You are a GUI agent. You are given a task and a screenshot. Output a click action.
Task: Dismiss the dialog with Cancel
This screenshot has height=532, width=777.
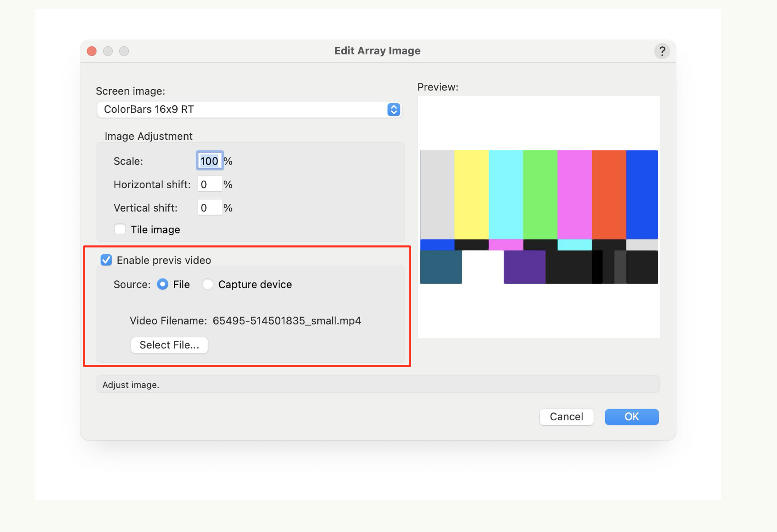566,417
